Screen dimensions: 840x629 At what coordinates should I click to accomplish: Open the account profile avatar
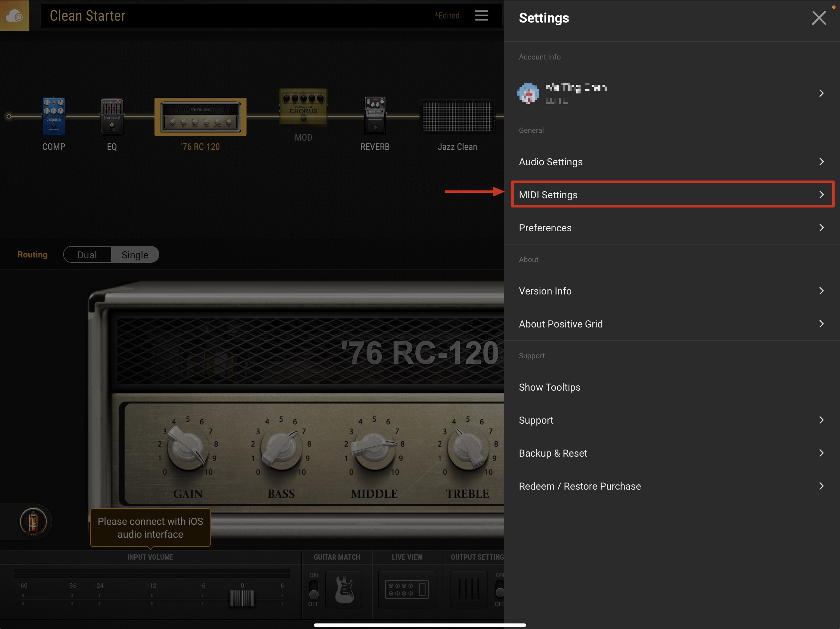coord(528,93)
